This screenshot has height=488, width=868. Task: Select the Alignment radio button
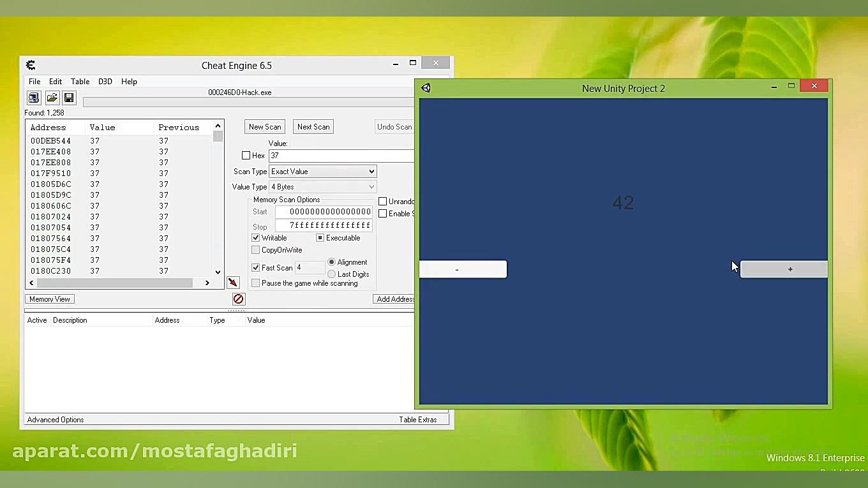(332, 262)
